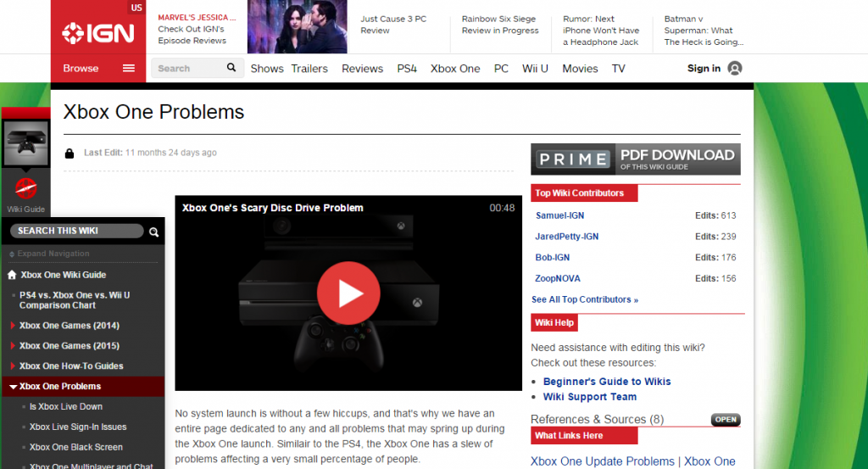The width and height of the screenshot is (868, 469).
Task: Click the user profile icon beside Sign in
Action: point(735,69)
